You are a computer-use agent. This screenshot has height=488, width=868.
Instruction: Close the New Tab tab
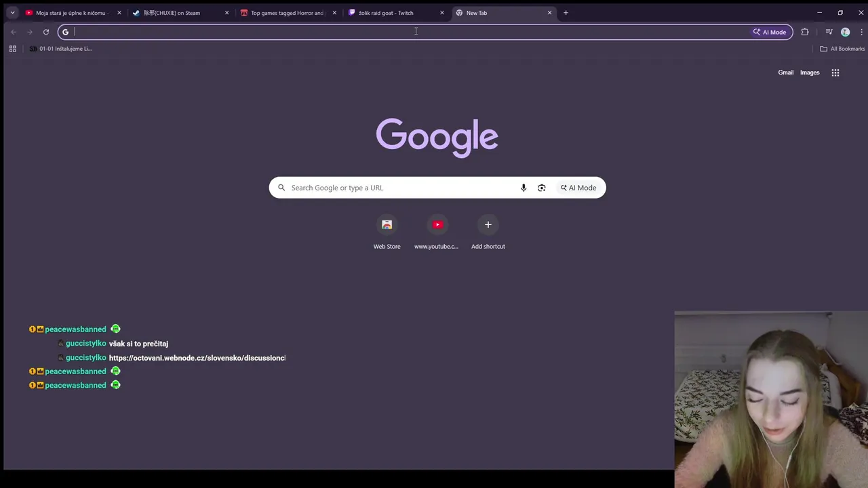coord(549,12)
